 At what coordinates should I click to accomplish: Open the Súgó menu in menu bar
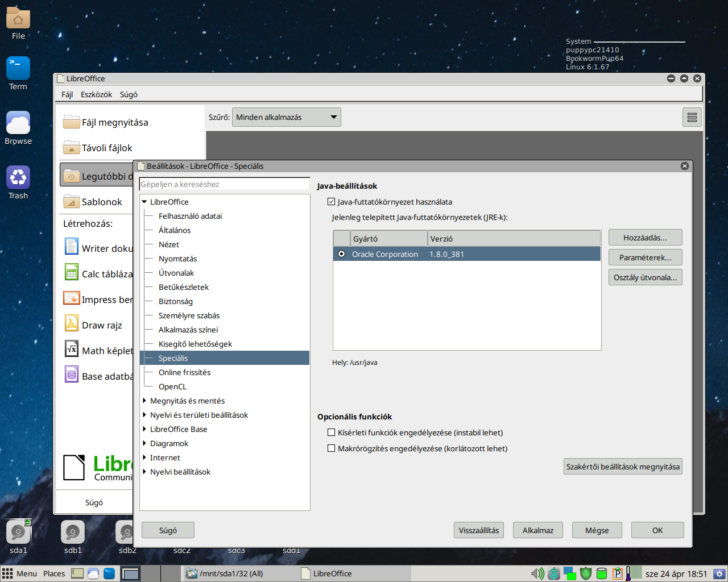click(129, 94)
